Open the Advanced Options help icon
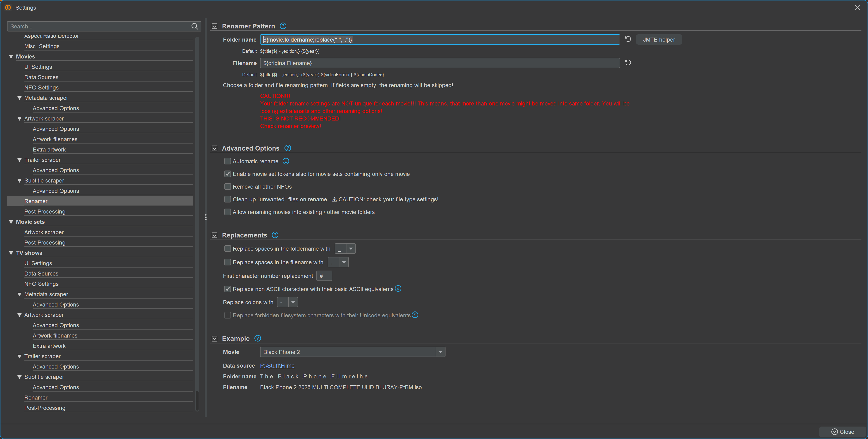Image resolution: width=868 pixels, height=439 pixels. click(288, 148)
